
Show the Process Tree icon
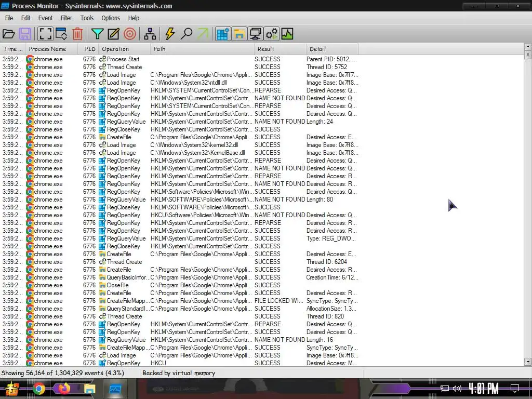point(150,34)
